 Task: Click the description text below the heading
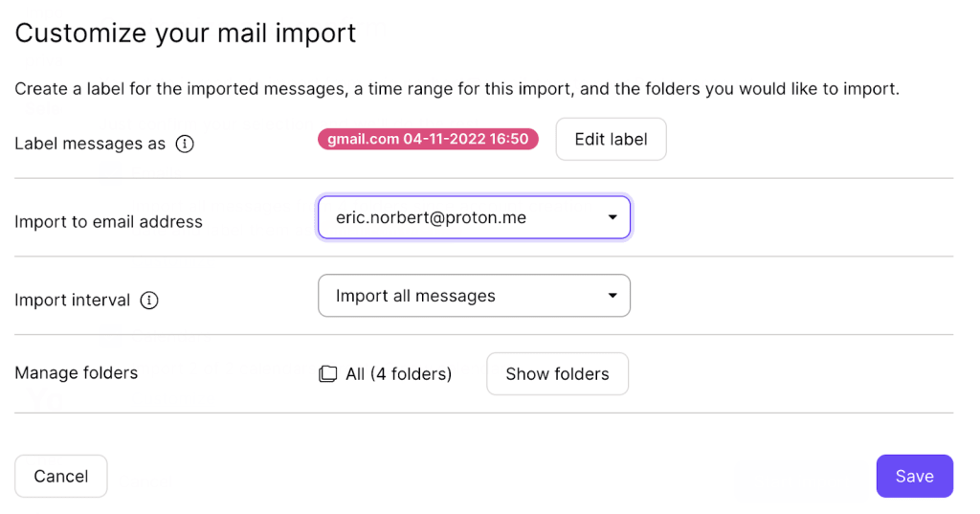pos(457,90)
